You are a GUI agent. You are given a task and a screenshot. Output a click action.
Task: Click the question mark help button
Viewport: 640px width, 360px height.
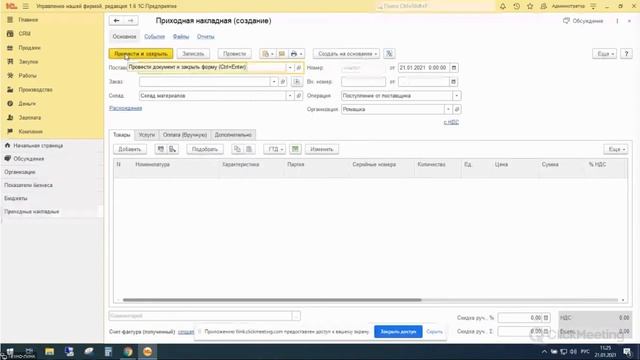[x=626, y=53]
